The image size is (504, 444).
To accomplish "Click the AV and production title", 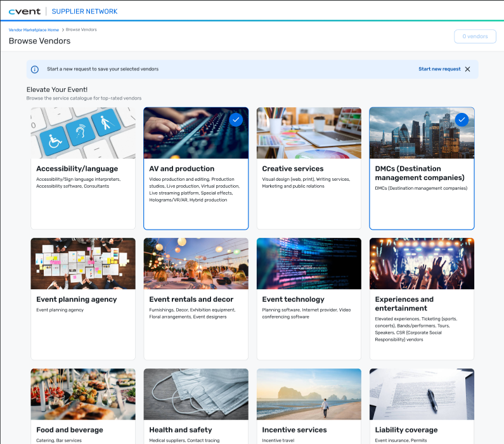I will click(x=181, y=169).
